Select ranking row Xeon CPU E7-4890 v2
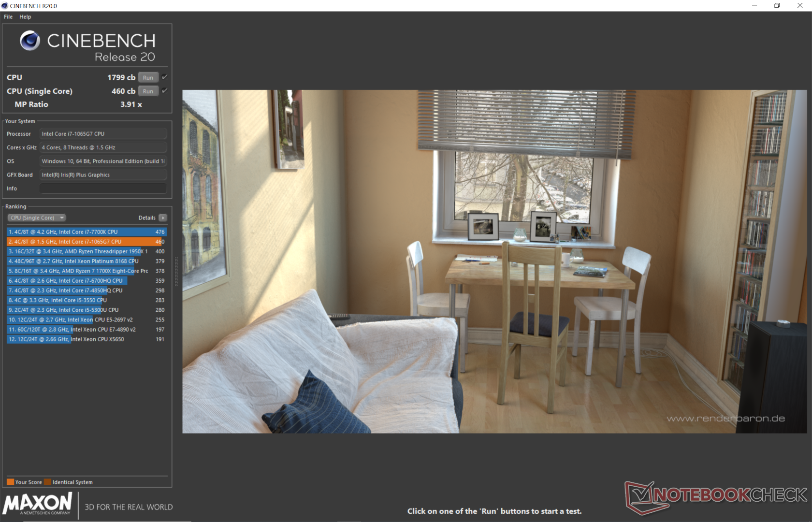 87,329
